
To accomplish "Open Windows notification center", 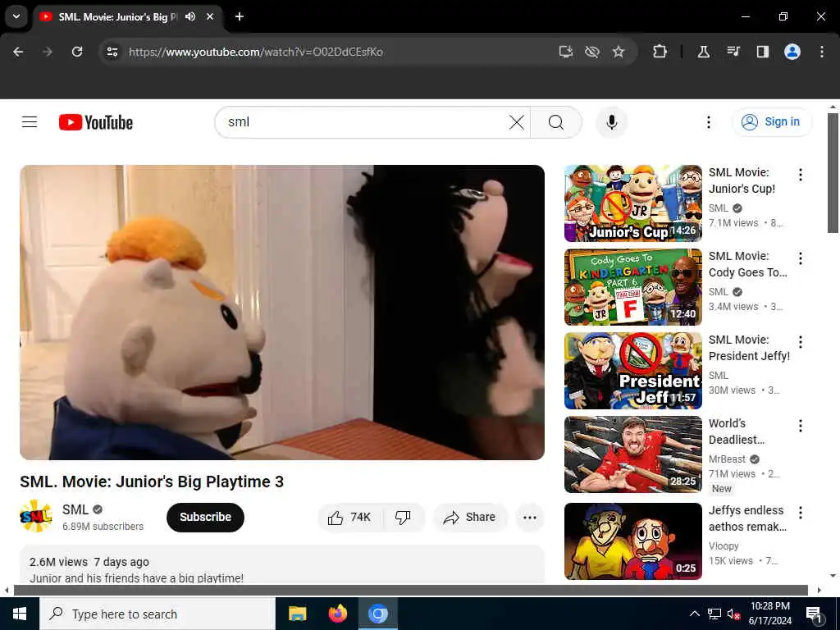I will pyautogui.click(x=814, y=614).
